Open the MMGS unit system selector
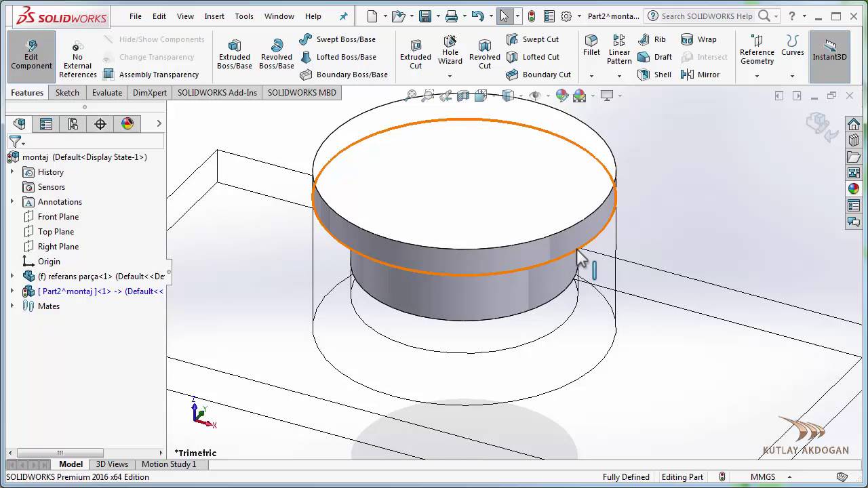Image resolution: width=868 pixels, height=488 pixels. click(763, 477)
